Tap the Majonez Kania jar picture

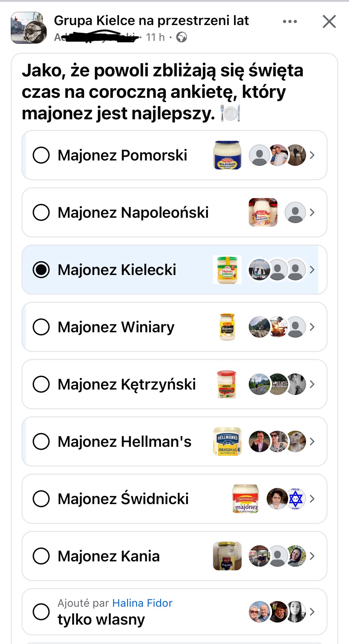point(227,556)
